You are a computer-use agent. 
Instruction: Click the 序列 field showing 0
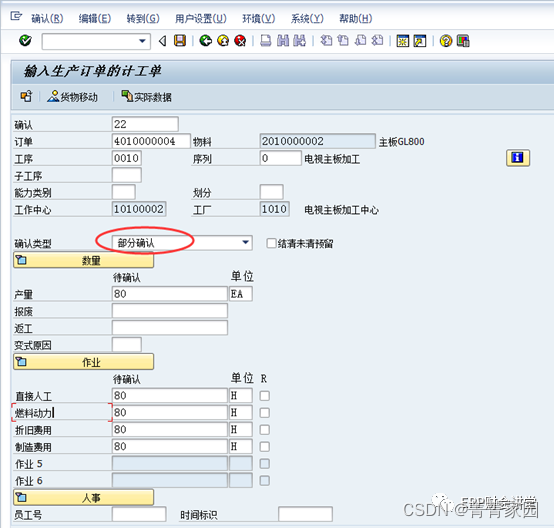[x=281, y=158]
